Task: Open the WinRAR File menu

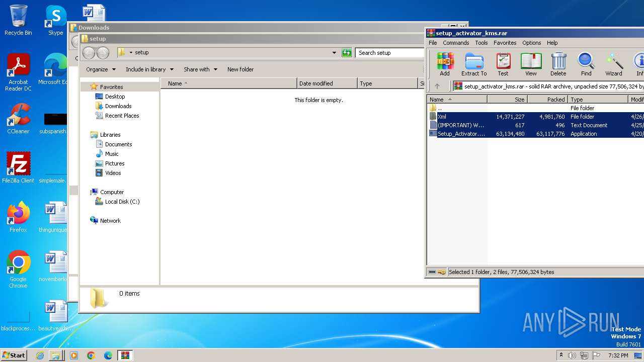Action: [433, 43]
